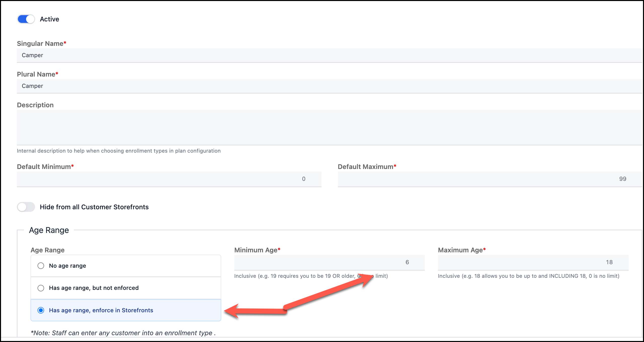This screenshot has width=644, height=342.
Task: Click the Default Minimum number field
Action: [x=169, y=179]
